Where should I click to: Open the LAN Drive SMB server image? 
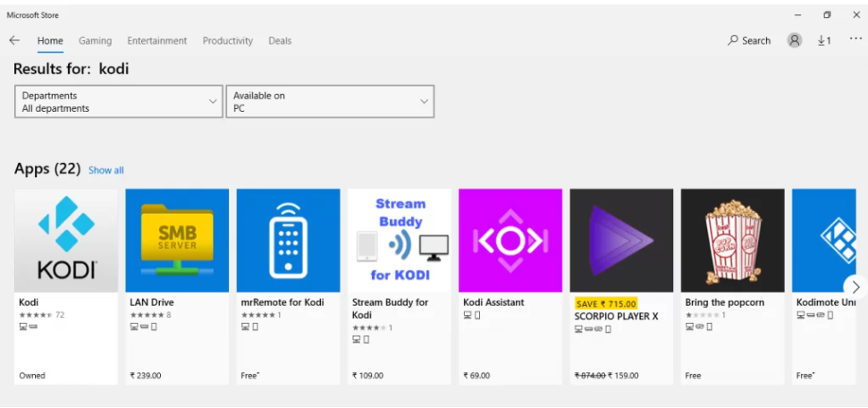[x=177, y=240]
